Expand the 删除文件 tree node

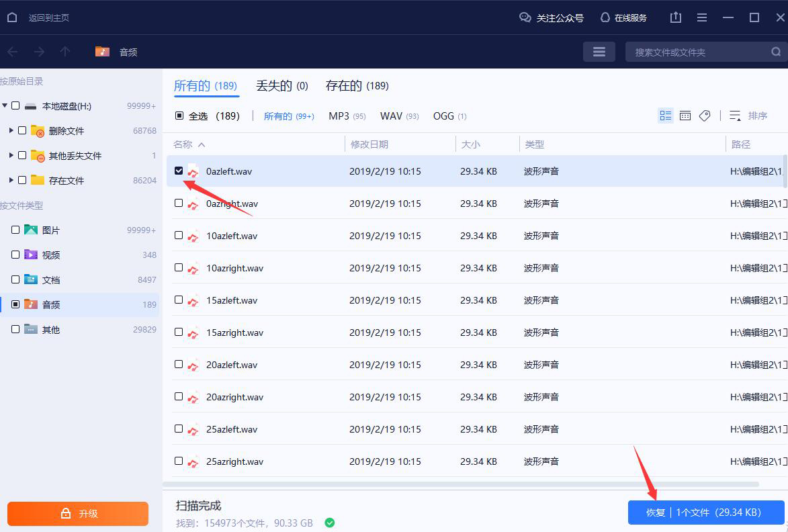pos(11,130)
